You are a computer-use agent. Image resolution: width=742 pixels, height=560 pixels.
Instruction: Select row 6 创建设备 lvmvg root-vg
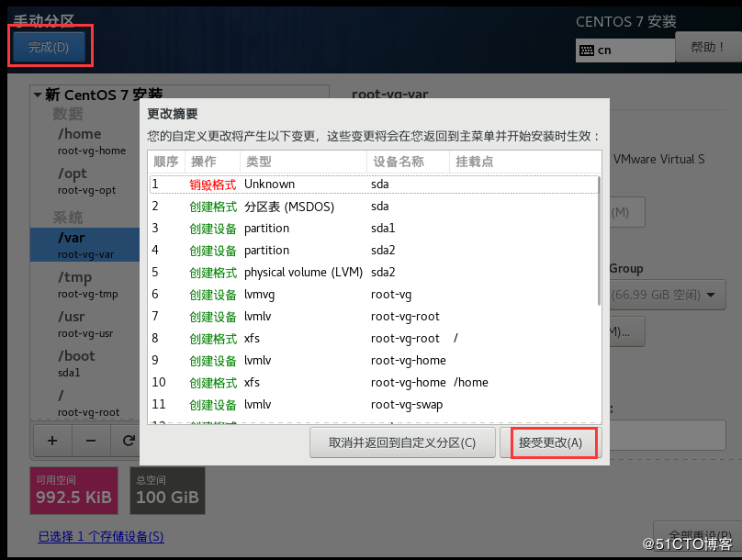point(374,294)
